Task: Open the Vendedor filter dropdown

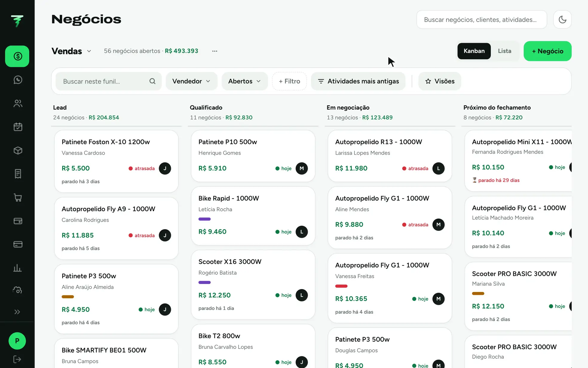Action: coord(191,81)
